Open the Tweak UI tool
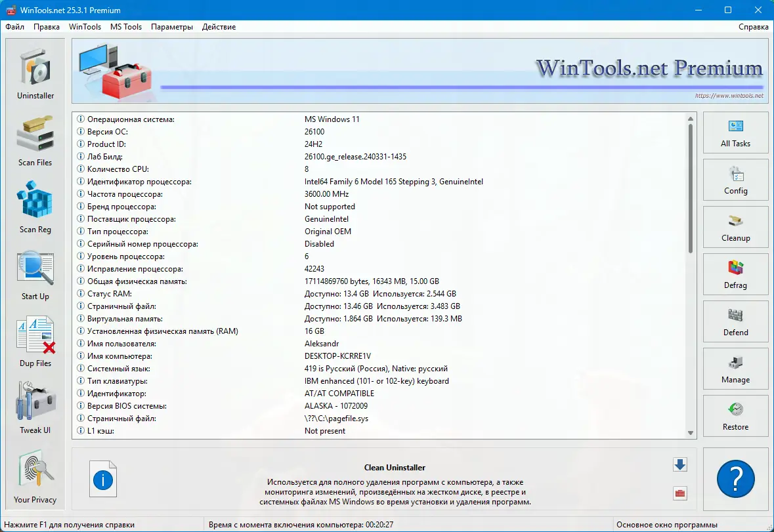Viewport: 774px width, 532px height. coord(35,408)
